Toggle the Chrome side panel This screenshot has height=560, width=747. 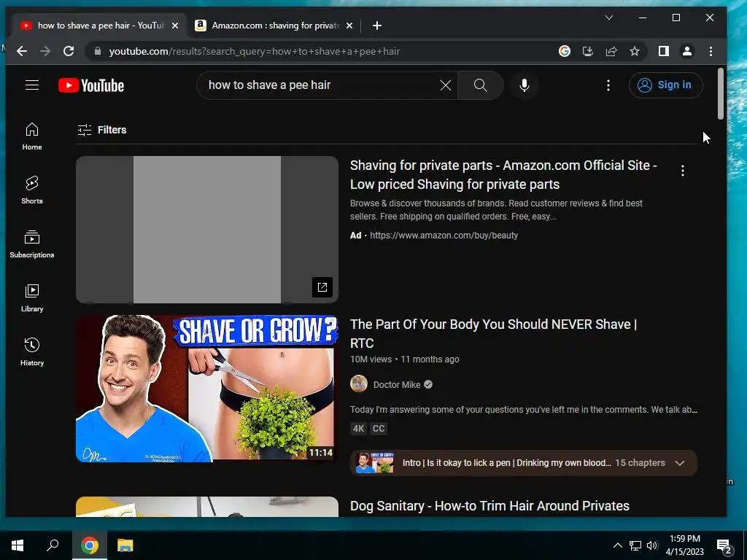pyautogui.click(x=664, y=52)
